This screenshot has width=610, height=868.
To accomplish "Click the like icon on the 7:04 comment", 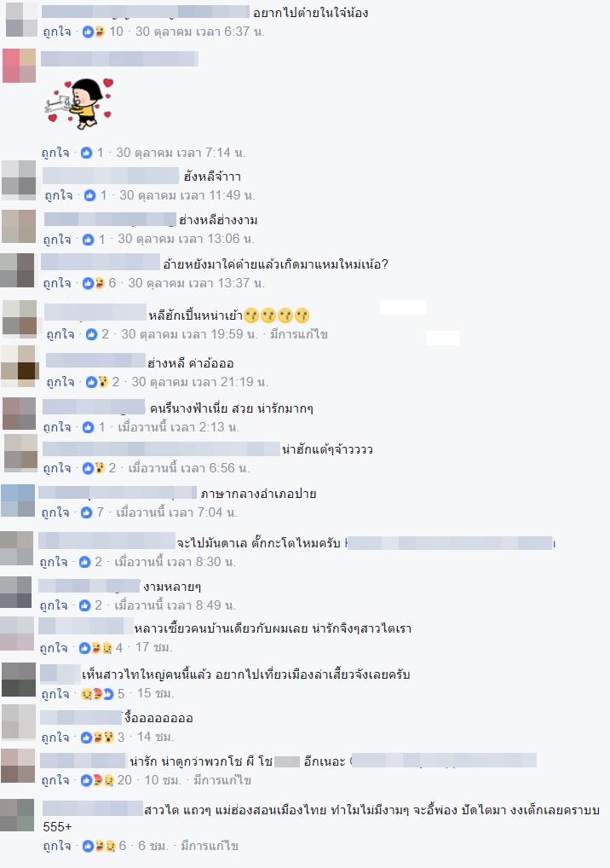I will (x=86, y=512).
